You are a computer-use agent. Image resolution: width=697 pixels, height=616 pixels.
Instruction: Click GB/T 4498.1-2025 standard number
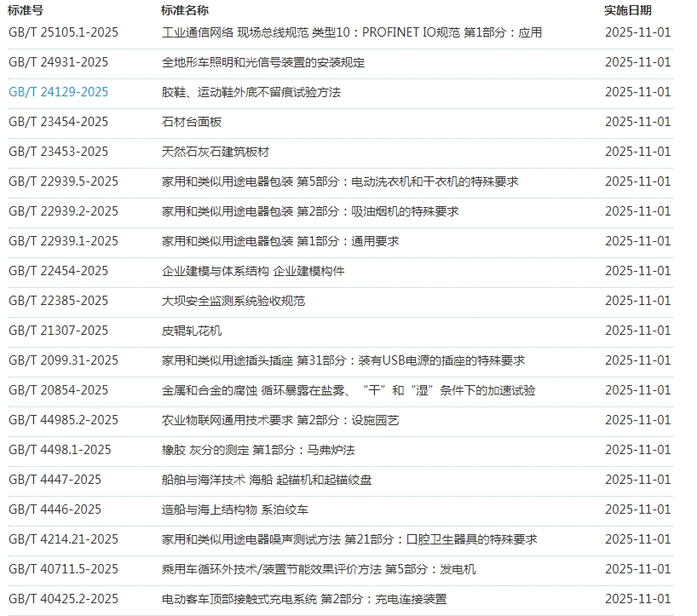tap(60, 450)
